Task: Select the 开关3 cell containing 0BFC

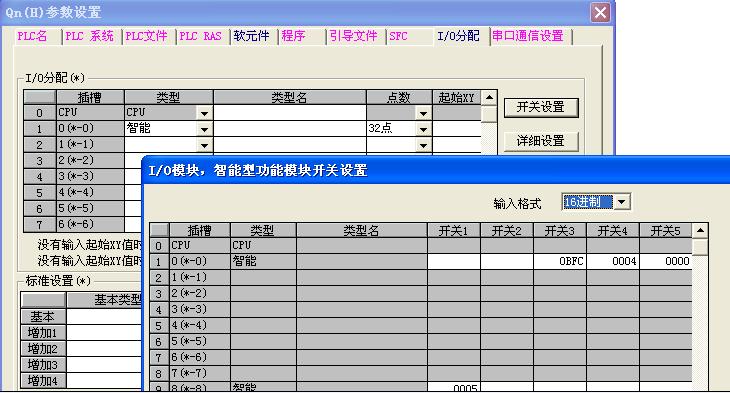Action: point(560,261)
